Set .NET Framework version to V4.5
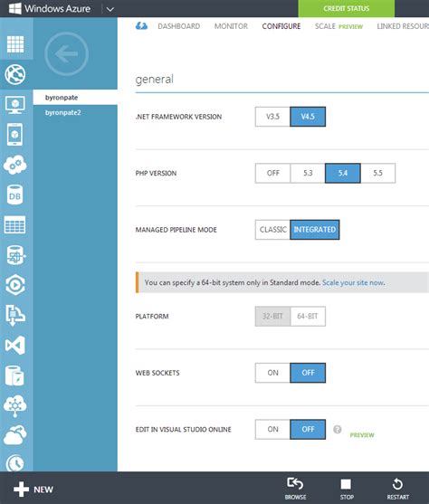The image size is (429, 504). pyautogui.click(x=308, y=117)
